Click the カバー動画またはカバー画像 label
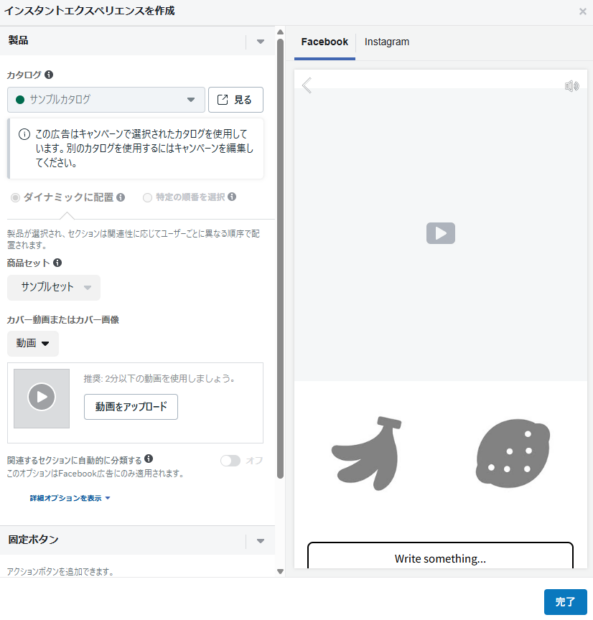 (x=63, y=319)
